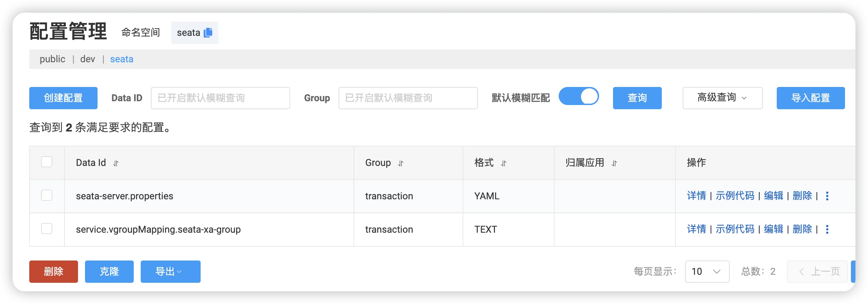Switch to the public namespace tab

[52, 59]
